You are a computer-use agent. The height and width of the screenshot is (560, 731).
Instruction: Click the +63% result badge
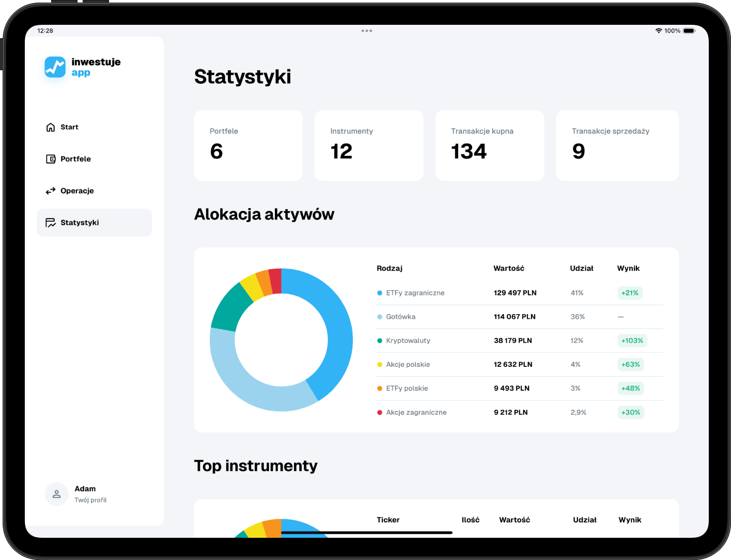coord(631,365)
